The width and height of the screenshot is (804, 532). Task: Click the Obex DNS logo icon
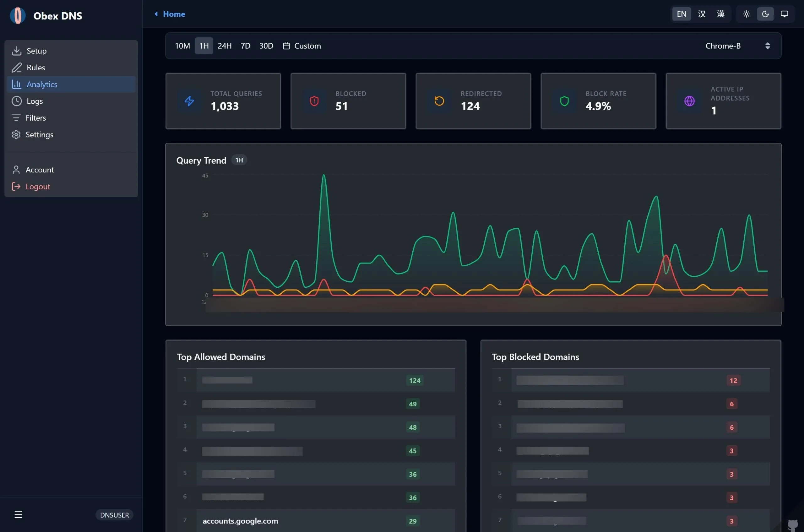click(18, 16)
